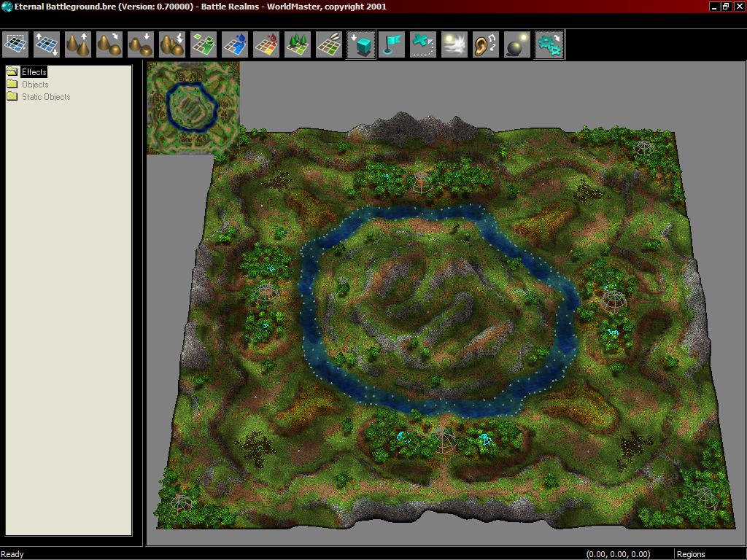
Task: Select the grid selection tool
Action: click(x=15, y=44)
